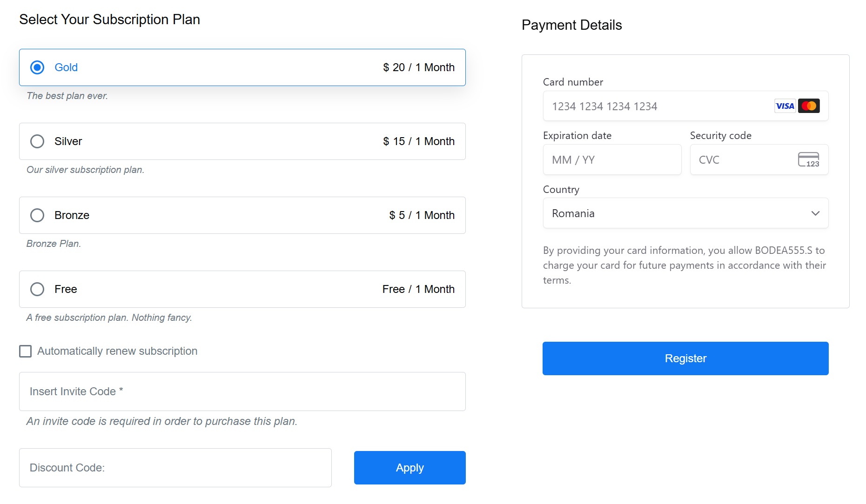Focus the Insert Invite Code field
The height and width of the screenshot is (504, 866).
point(242,391)
